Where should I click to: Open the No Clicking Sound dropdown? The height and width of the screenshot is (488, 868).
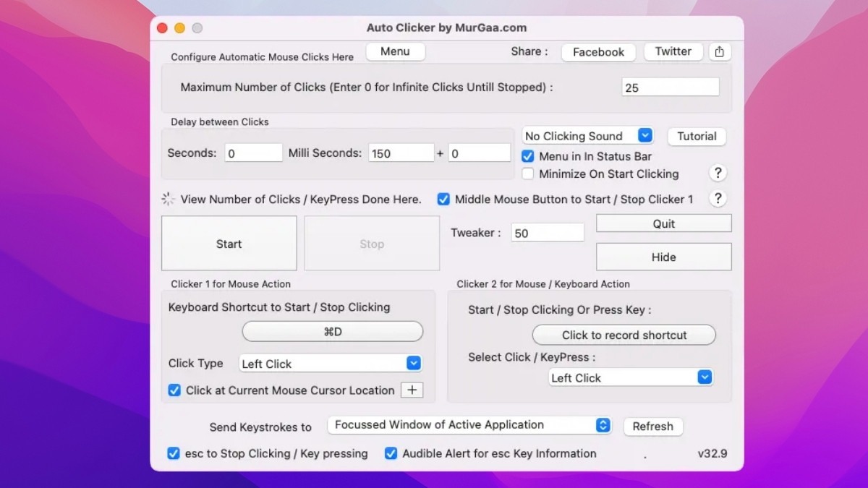pyautogui.click(x=587, y=136)
